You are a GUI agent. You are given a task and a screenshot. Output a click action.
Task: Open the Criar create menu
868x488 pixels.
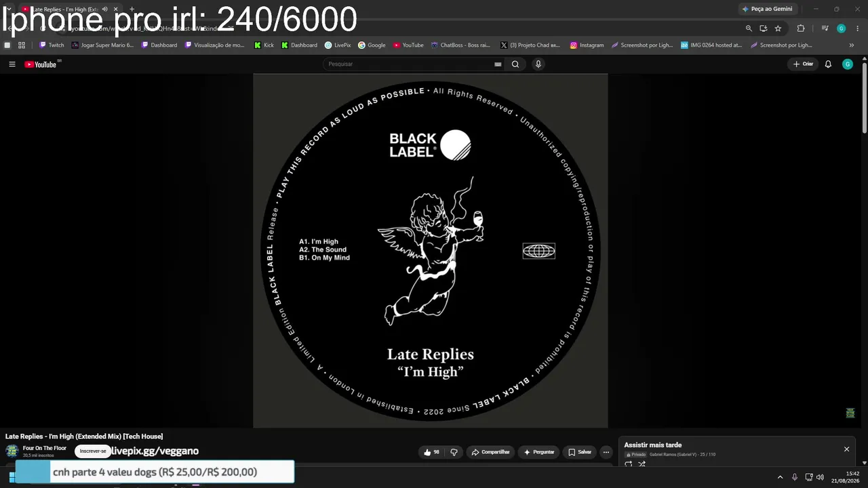[803, 64]
